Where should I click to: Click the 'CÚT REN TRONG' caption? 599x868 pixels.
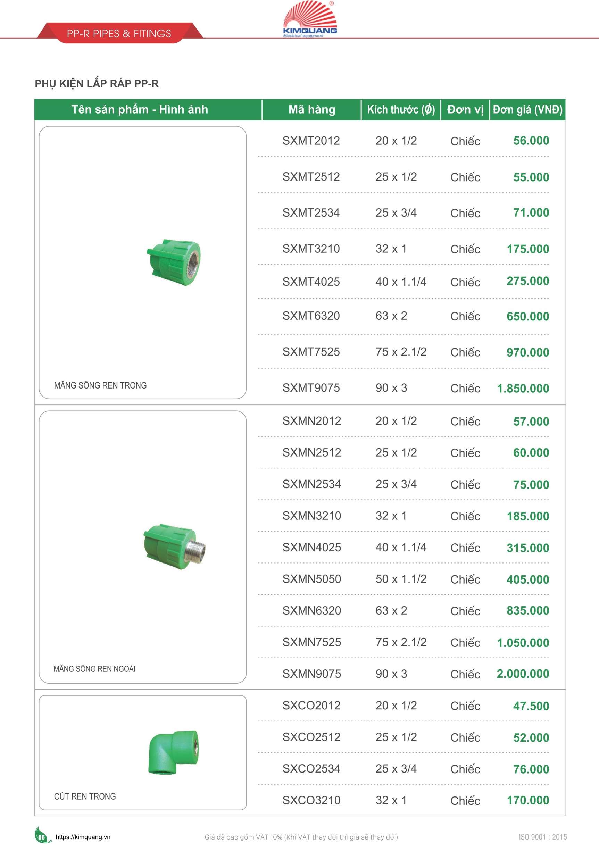85,796
